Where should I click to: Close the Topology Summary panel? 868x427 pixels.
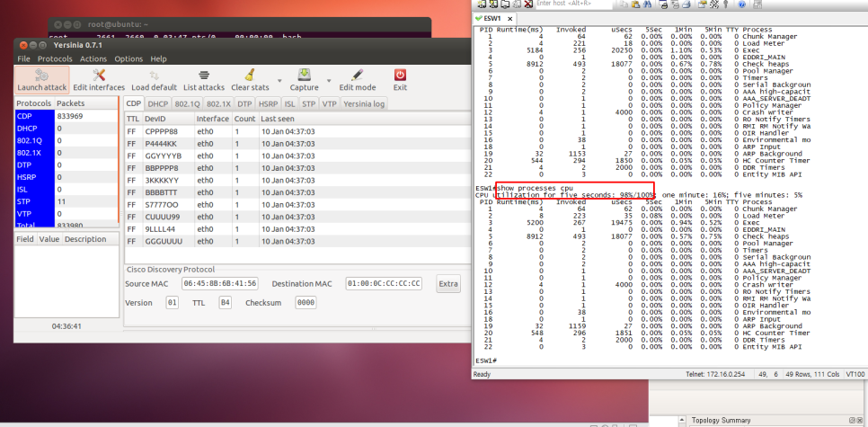coord(861,421)
